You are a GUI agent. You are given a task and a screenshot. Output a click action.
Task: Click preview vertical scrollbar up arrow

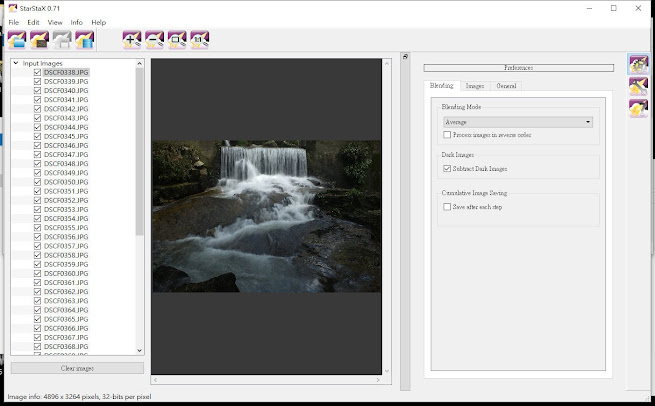tap(386, 63)
